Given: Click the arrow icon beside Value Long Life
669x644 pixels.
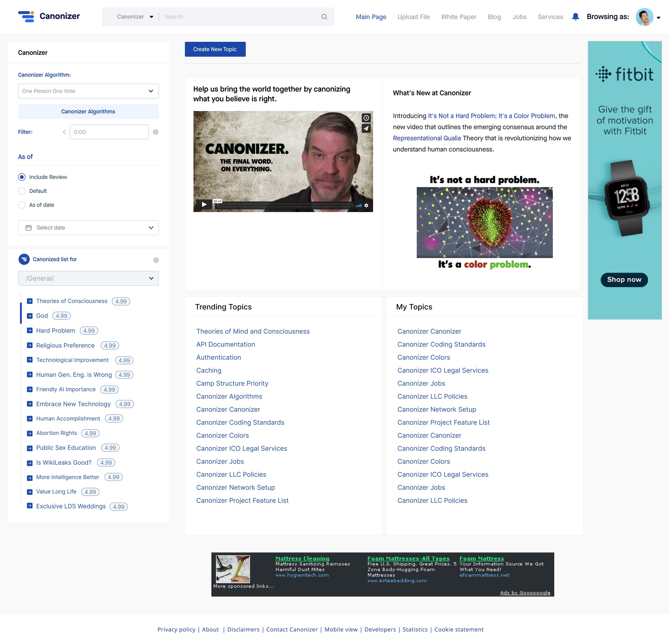Looking at the screenshot, I should [x=30, y=491].
